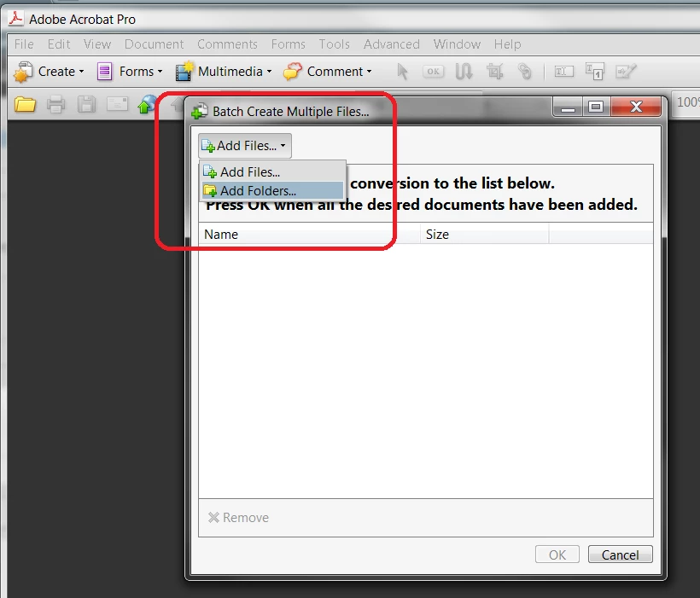This screenshot has width=700, height=598.
Task: Maximize the Batch Create dialog
Action: click(596, 107)
